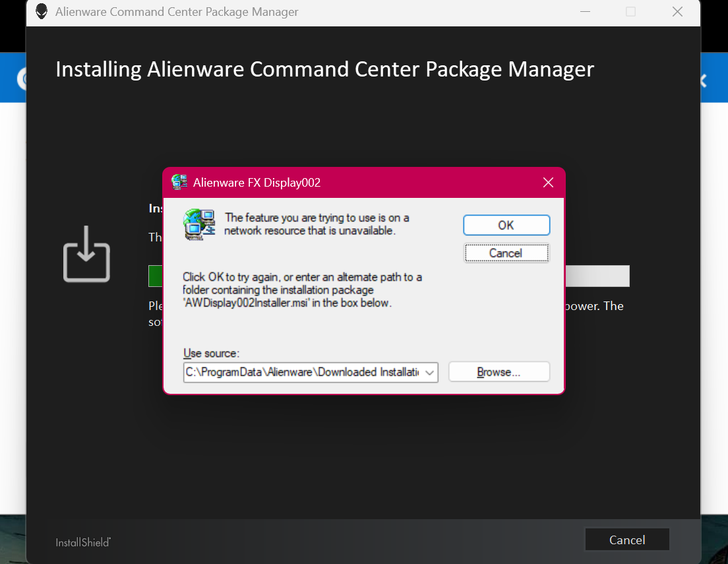Close the Package Manager installer window

click(677, 12)
